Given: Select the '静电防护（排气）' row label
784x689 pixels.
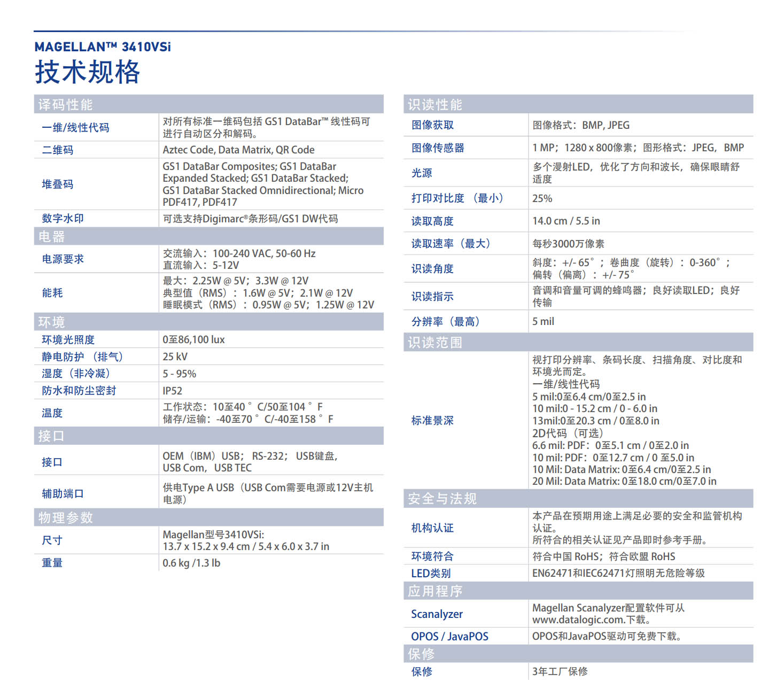Looking at the screenshot, I should coord(82,357).
